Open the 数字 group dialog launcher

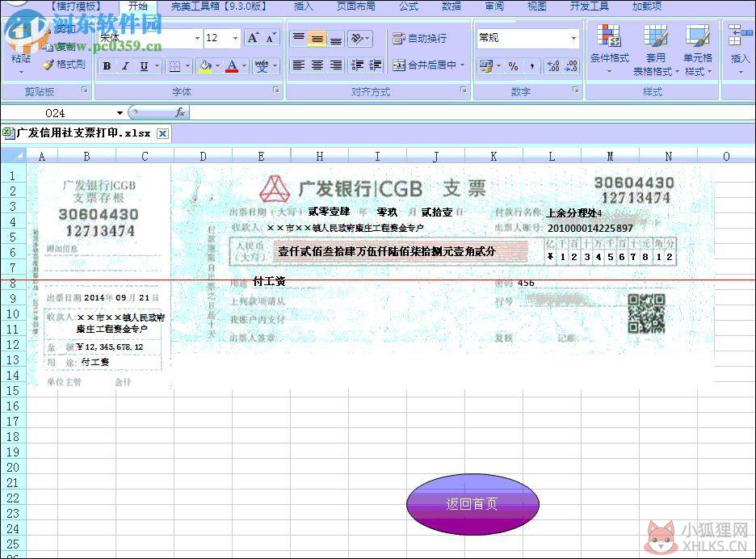(576, 90)
